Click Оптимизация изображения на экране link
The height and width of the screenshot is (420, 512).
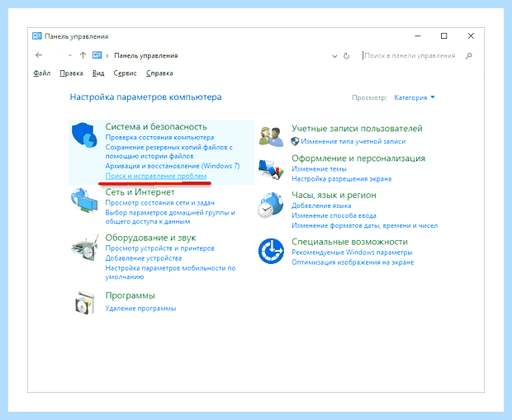pos(353,262)
